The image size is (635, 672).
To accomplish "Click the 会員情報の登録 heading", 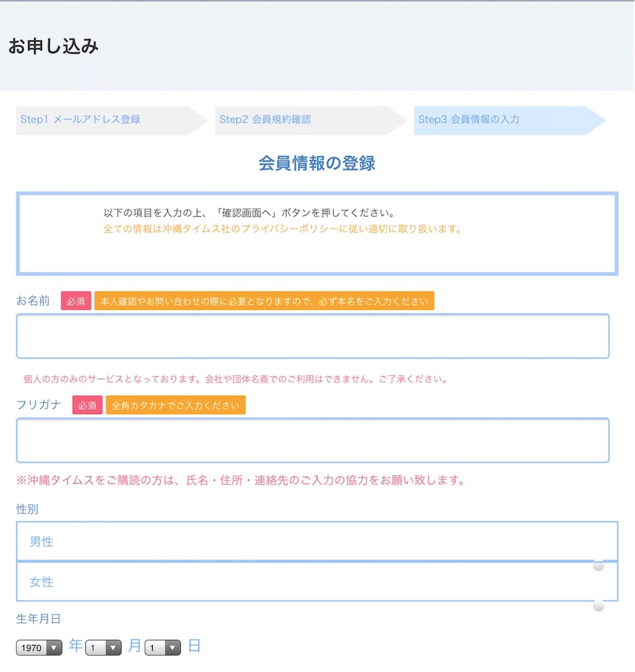I will point(317,163).
